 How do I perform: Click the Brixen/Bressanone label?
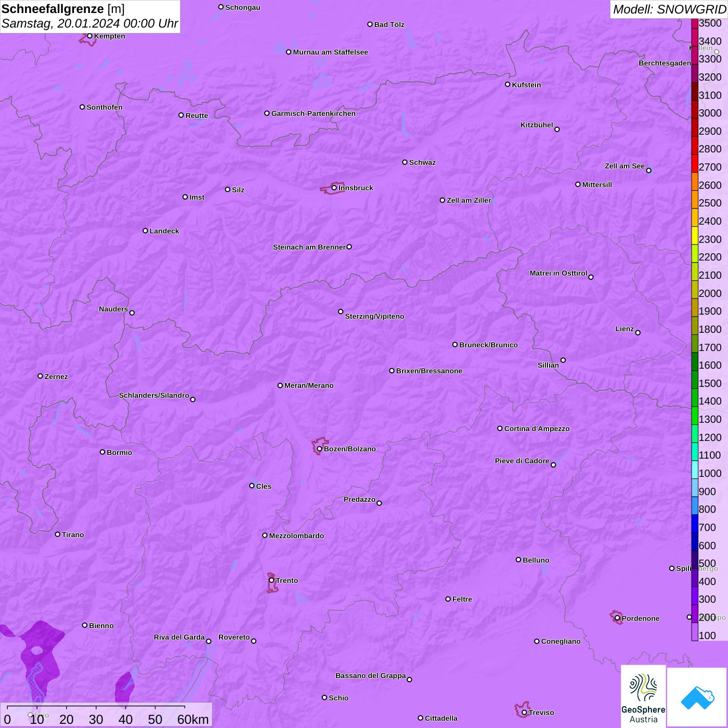click(x=429, y=371)
